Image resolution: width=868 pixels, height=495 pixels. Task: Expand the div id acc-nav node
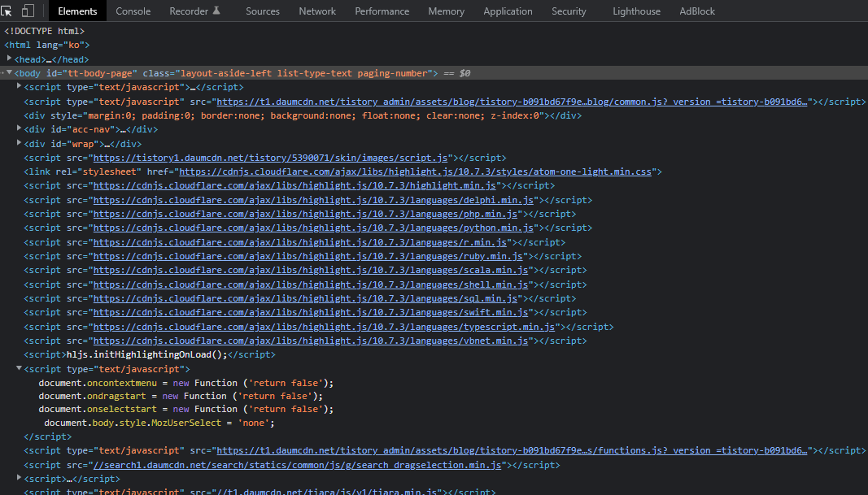tap(19, 128)
